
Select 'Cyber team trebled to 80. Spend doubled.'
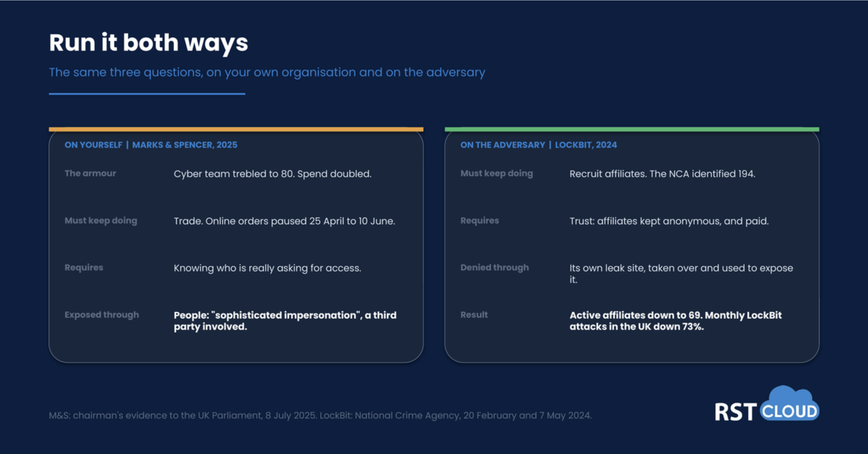tap(273, 174)
